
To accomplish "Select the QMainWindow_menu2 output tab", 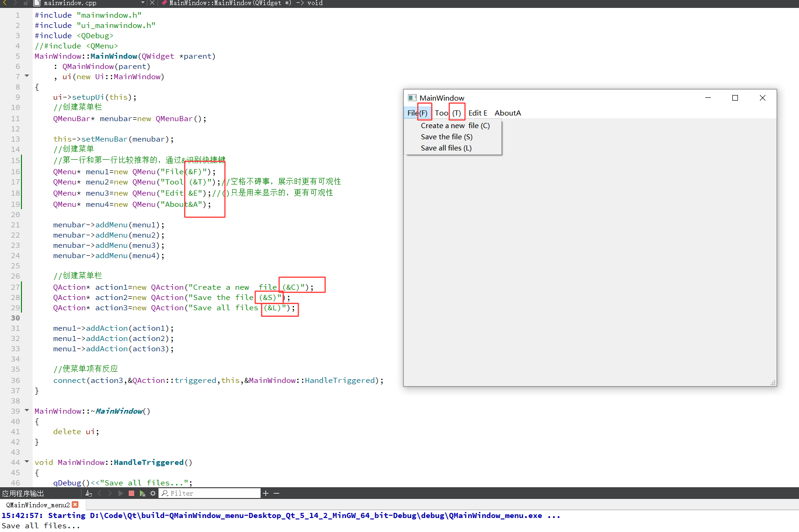I will [x=38, y=505].
